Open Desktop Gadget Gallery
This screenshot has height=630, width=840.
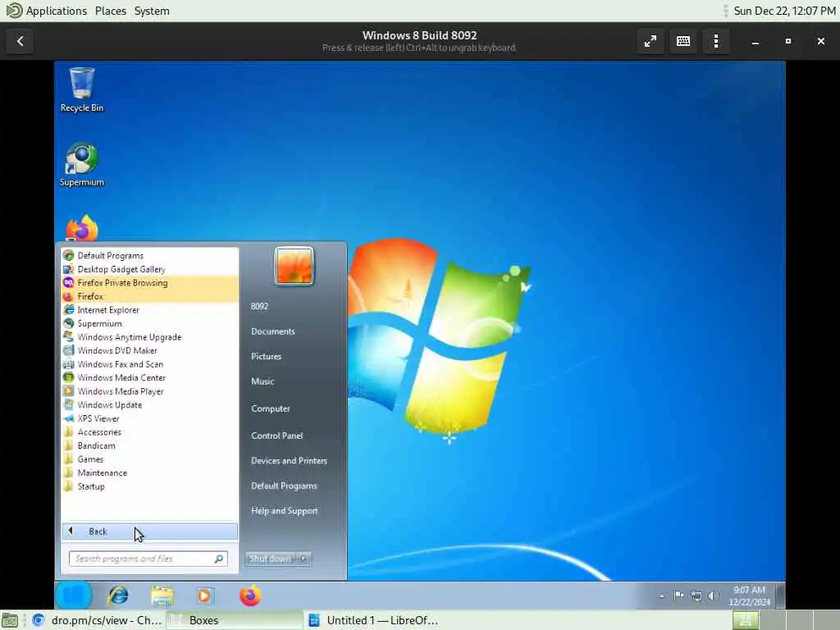[149, 269]
